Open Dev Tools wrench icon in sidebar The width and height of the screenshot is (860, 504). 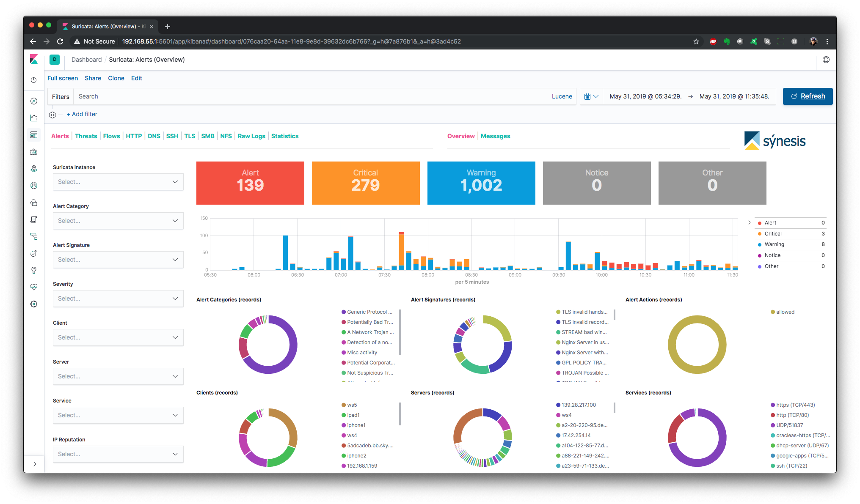point(34,270)
